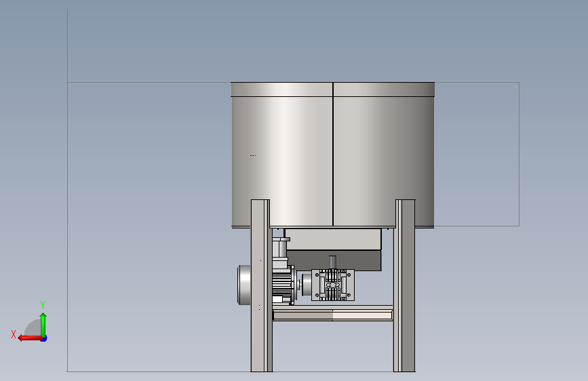Viewport: 588px width, 381px height.
Task: Select the left support leg of the stand
Action: tap(261, 285)
